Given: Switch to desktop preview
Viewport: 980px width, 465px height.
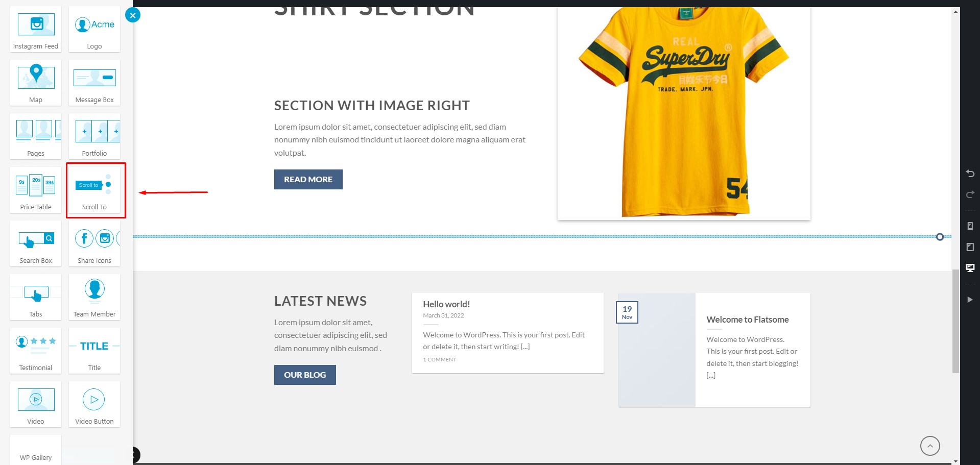Looking at the screenshot, I should click(x=970, y=268).
